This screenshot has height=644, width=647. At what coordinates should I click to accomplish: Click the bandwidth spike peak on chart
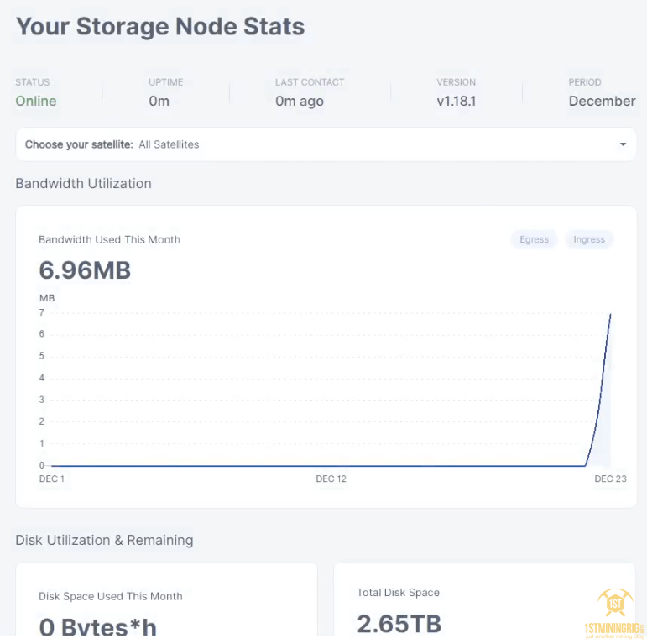(610, 314)
